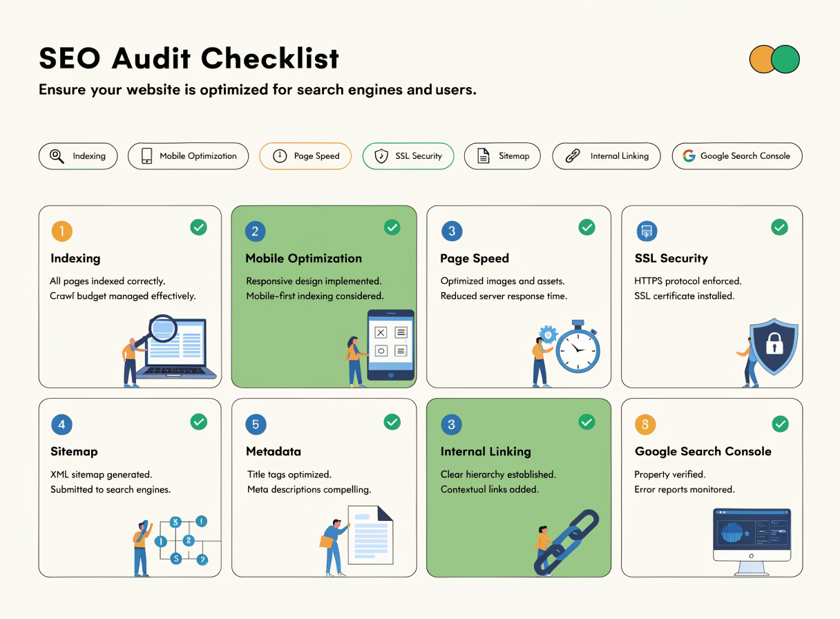Screen dimensions: 840x619
Task: Click the chain link icon in Internal Linking pill
Action: pyautogui.click(x=572, y=156)
